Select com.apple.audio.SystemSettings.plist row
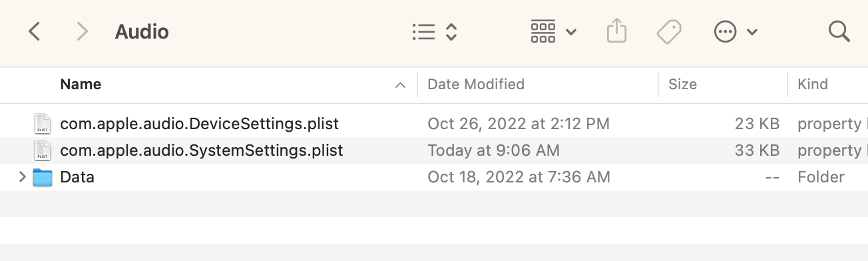The width and height of the screenshot is (868, 261). pyautogui.click(x=434, y=150)
